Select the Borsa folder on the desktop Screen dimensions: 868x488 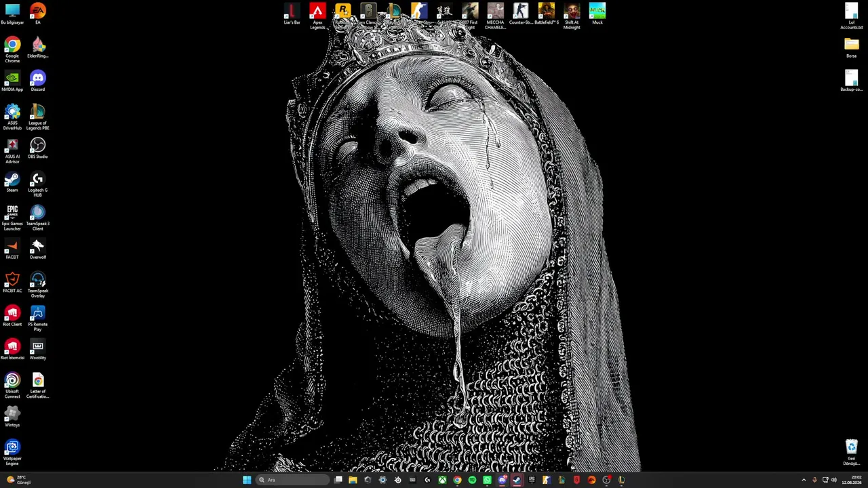click(852, 47)
